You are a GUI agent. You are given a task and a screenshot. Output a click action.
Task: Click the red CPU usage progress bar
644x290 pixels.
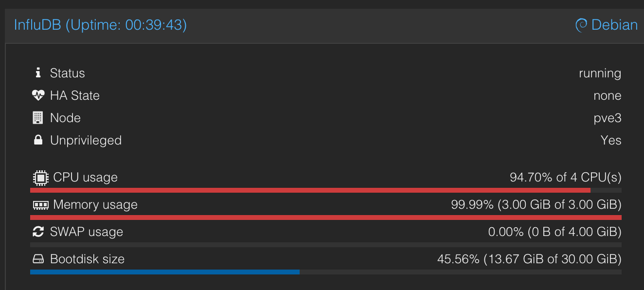click(310, 190)
